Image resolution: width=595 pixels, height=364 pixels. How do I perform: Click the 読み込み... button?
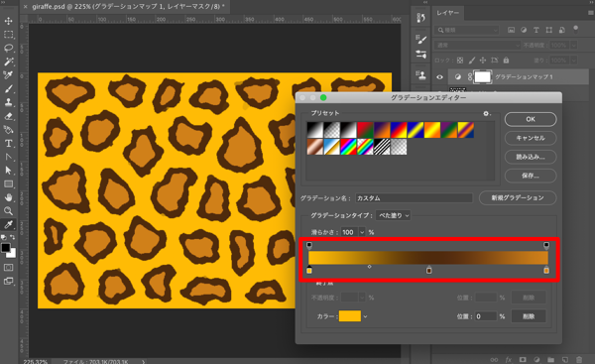(531, 157)
